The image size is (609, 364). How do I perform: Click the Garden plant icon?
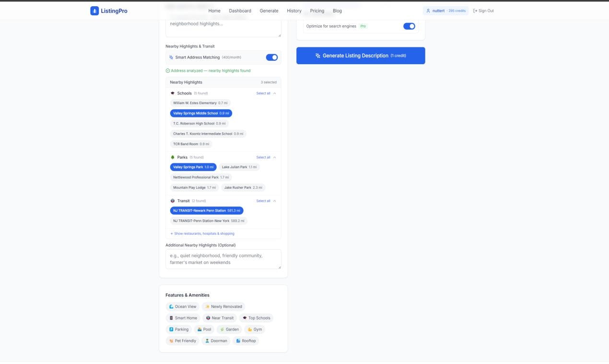click(222, 330)
